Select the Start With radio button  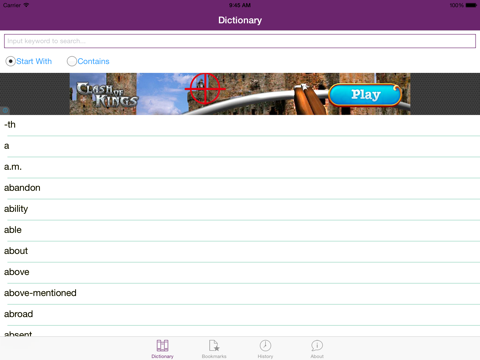click(10, 61)
